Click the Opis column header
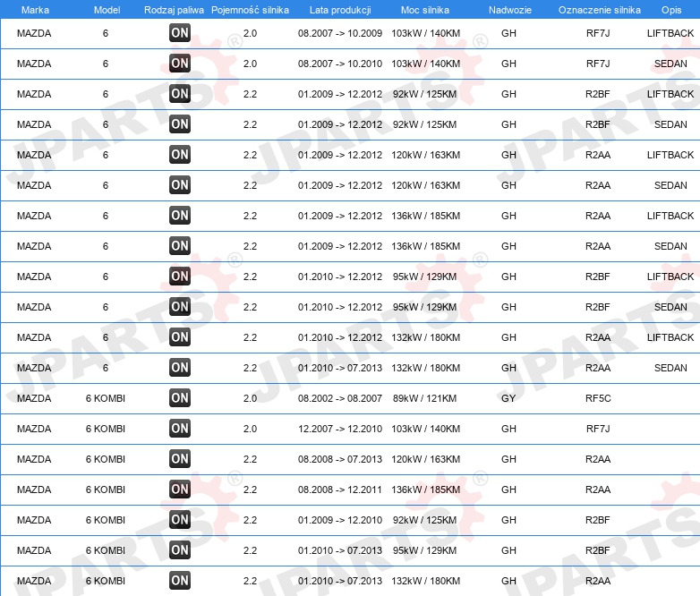Screen dimensions: 700x596 point(671,10)
